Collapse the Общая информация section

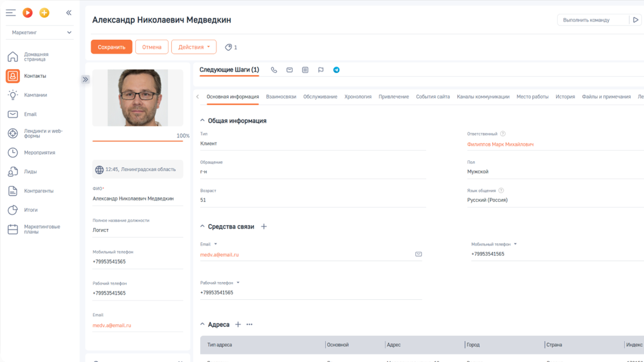pos(202,120)
